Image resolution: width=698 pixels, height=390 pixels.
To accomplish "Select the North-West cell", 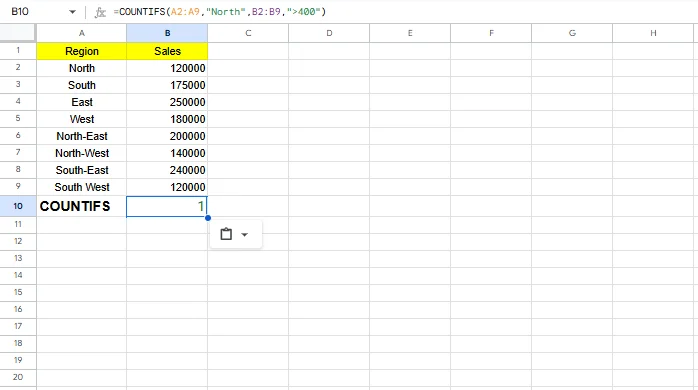I will [81, 153].
